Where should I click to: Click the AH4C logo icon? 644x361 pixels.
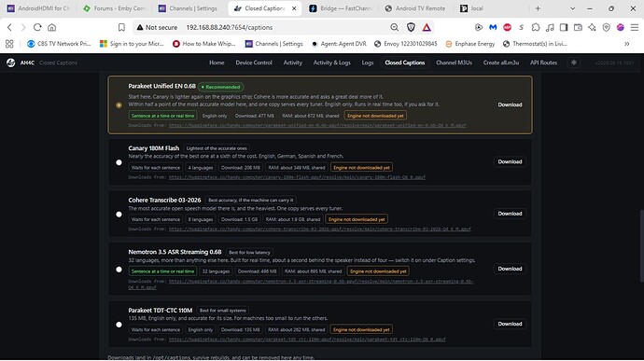tap(10, 62)
